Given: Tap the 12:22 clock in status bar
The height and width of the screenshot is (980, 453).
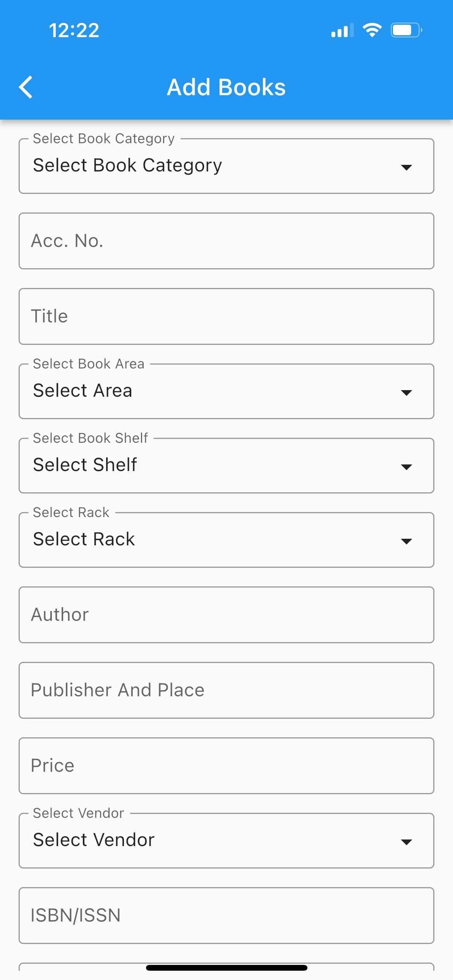Looking at the screenshot, I should [x=74, y=30].
